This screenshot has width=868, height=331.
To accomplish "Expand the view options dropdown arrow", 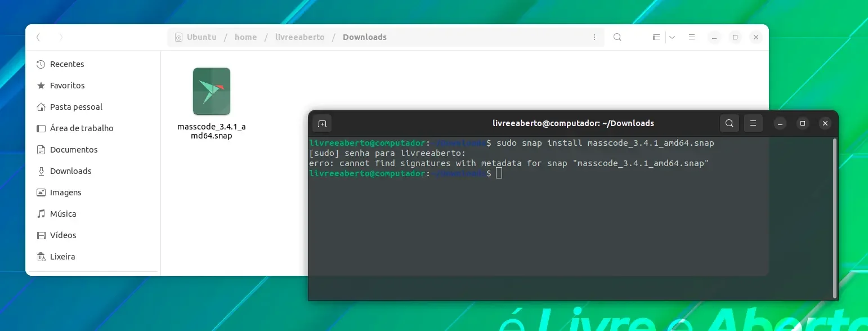I will click(672, 37).
